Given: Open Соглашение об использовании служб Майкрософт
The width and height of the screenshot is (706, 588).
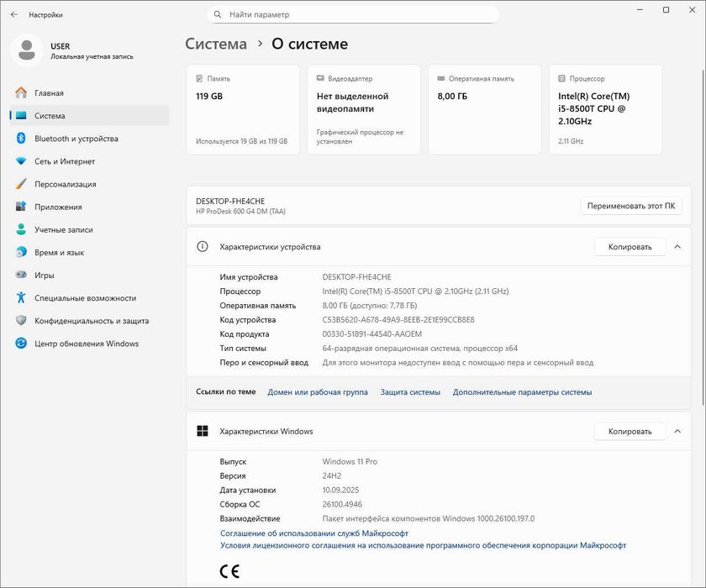Looking at the screenshot, I should tap(314, 533).
